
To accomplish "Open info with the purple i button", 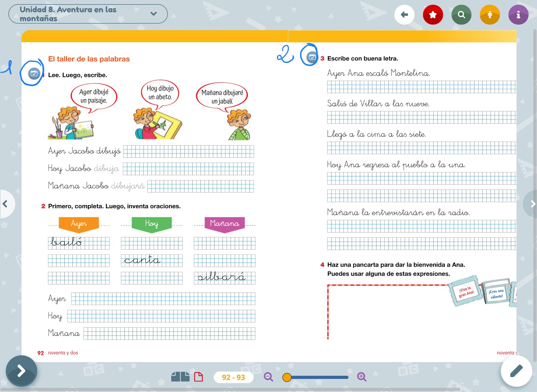I will tap(519, 14).
